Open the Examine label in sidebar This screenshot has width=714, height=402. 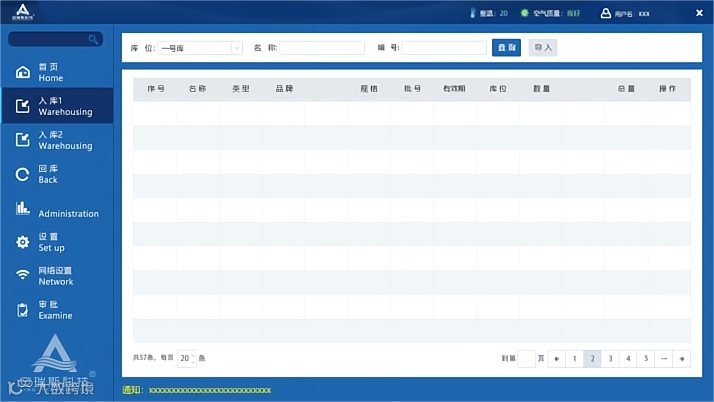click(55, 310)
